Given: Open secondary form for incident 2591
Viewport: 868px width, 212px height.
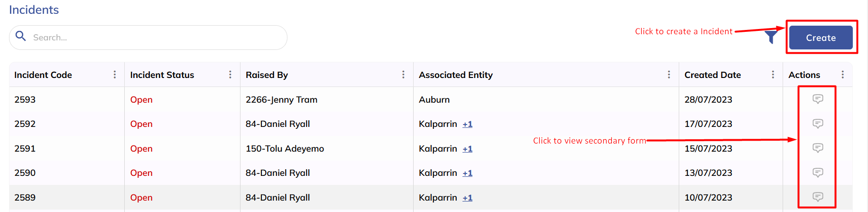Looking at the screenshot, I should [818, 148].
